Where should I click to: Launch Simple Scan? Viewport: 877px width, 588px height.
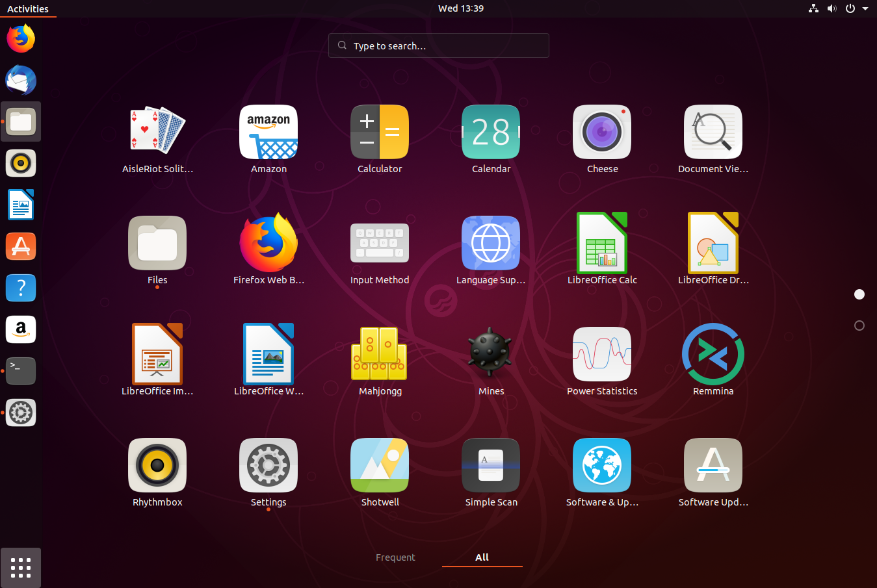[491, 465]
